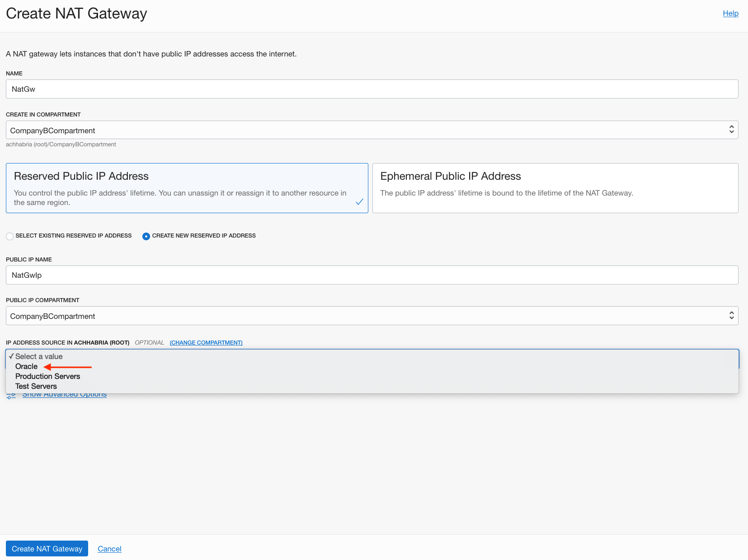Select 'Test Servers' from the dropdown list
748x560 pixels.
click(x=36, y=386)
